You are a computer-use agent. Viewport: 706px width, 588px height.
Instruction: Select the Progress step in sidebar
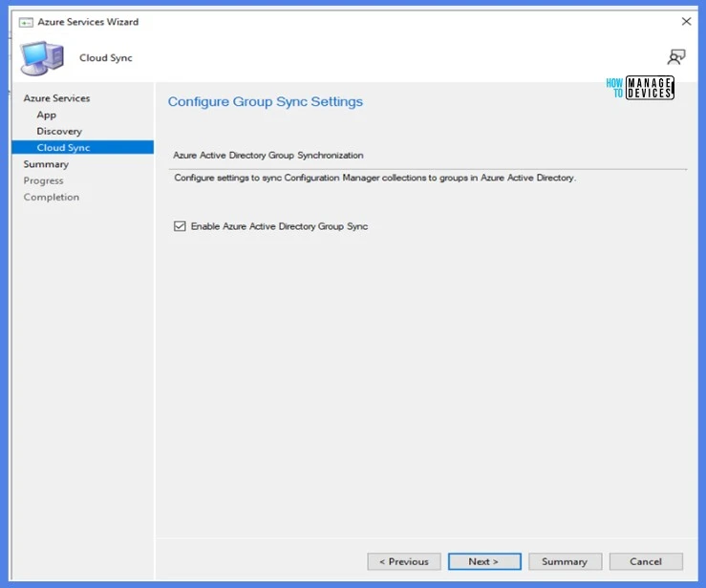[x=43, y=180]
